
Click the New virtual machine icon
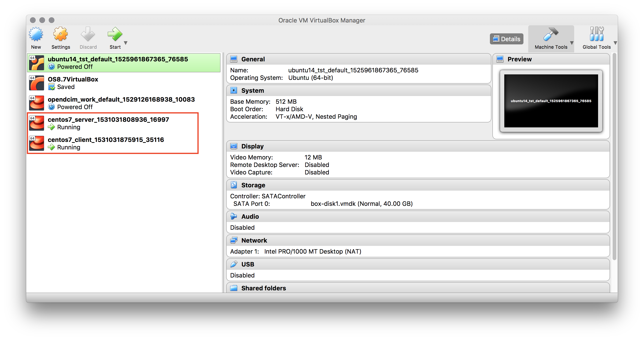coord(36,34)
